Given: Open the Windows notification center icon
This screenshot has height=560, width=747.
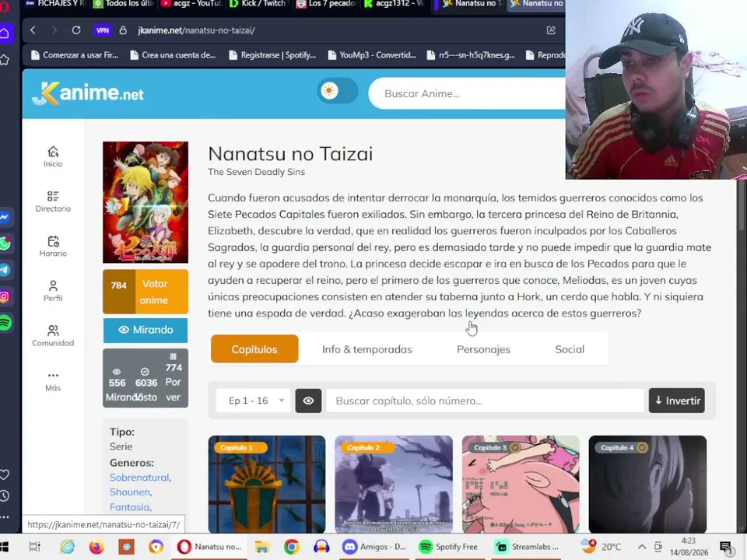Looking at the screenshot, I should 726,548.
